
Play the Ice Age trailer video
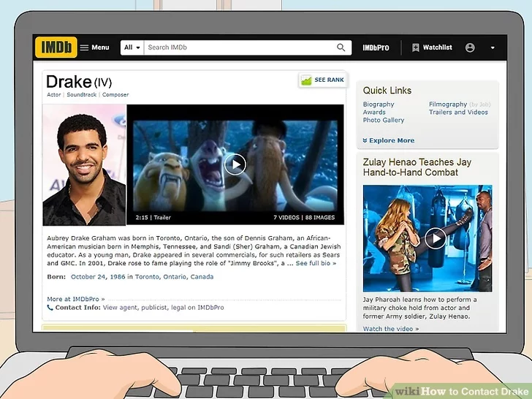pyautogui.click(x=235, y=164)
